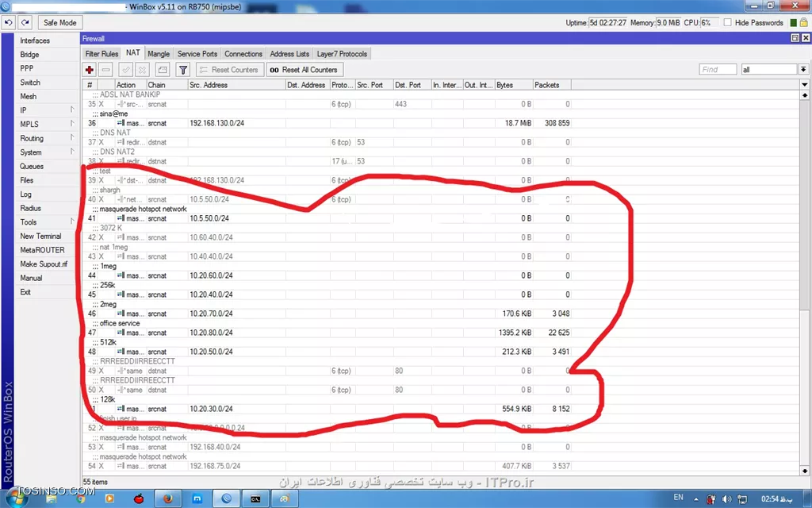Open Bridge in the sidebar
The width and height of the screenshot is (812, 508).
[x=29, y=55]
